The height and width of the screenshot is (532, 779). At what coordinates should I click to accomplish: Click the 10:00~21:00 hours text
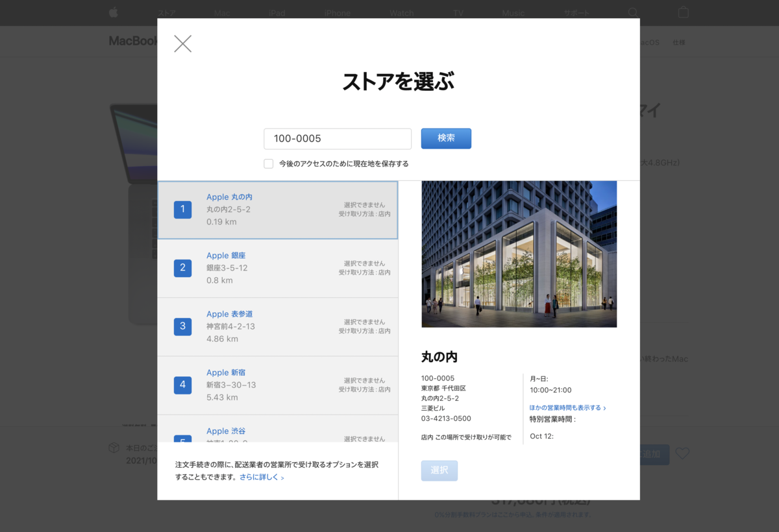[550, 390]
